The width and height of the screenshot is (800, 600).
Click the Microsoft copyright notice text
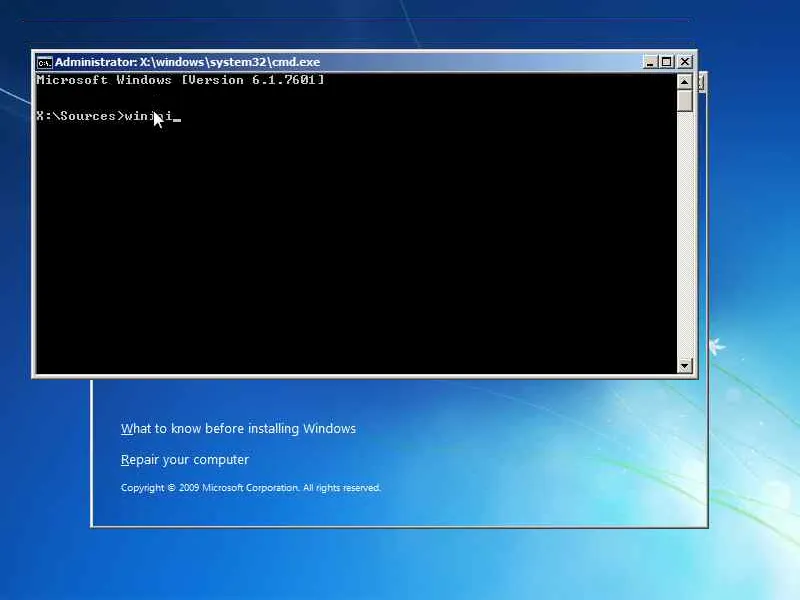click(x=251, y=488)
